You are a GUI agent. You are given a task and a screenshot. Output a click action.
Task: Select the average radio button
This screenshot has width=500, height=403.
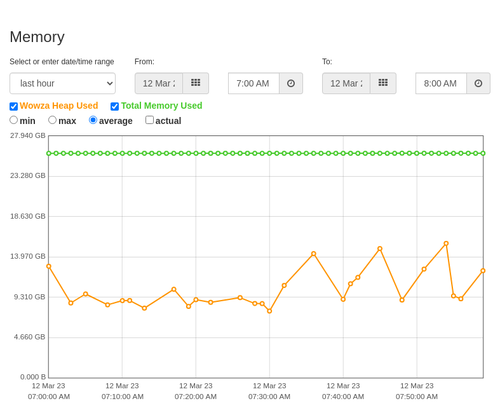[93, 120]
